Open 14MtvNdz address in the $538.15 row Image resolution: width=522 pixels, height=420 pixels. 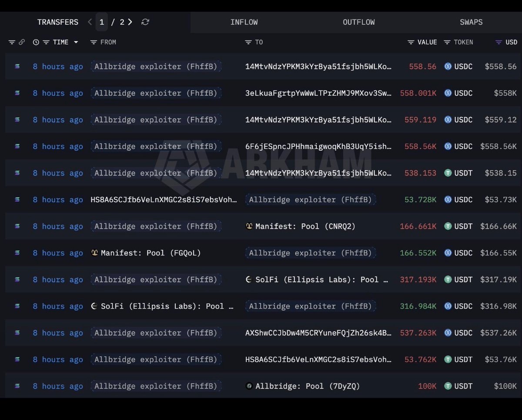click(318, 173)
